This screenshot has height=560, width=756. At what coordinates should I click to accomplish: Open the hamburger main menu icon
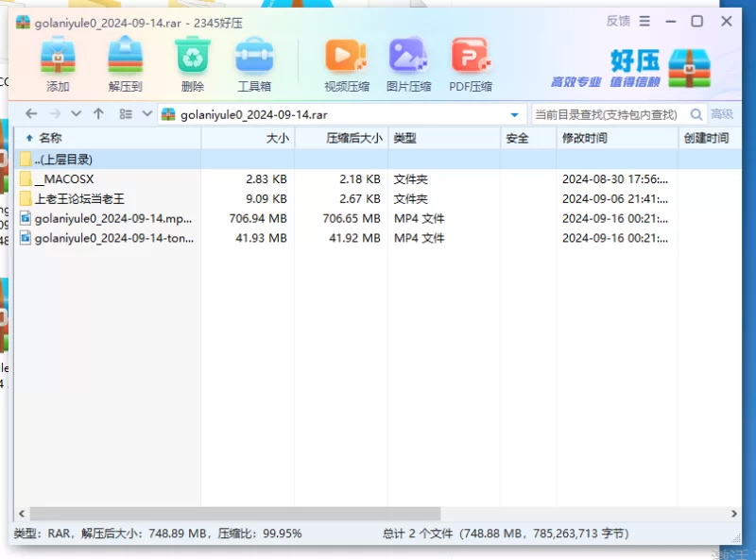pyautogui.click(x=644, y=21)
